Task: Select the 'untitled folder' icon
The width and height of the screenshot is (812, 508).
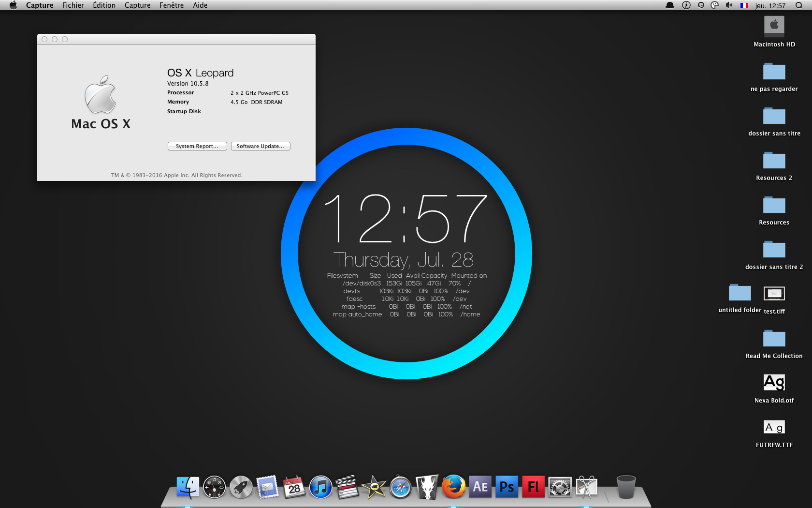Action: (x=740, y=292)
